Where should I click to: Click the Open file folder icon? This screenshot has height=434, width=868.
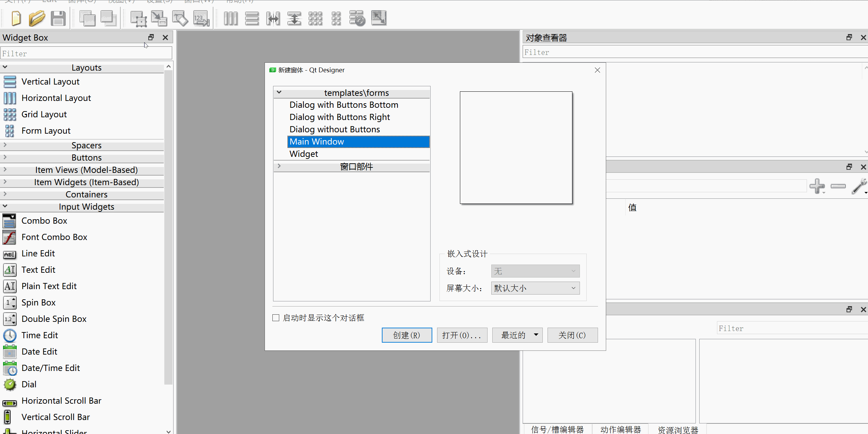(x=37, y=18)
